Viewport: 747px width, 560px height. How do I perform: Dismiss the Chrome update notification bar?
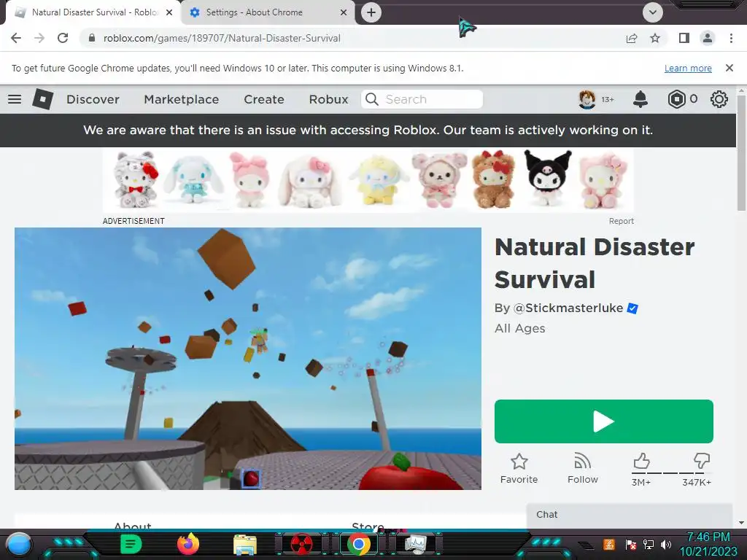[x=729, y=68]
